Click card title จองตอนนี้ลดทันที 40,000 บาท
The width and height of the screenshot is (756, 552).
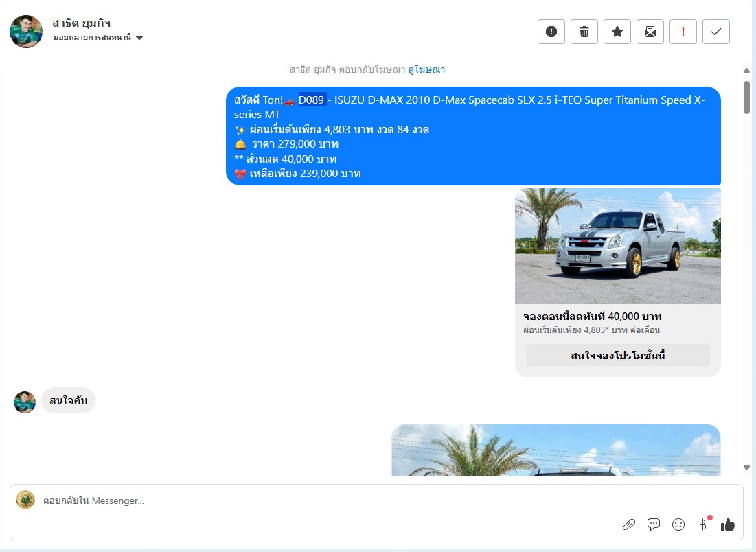(592, 317)
